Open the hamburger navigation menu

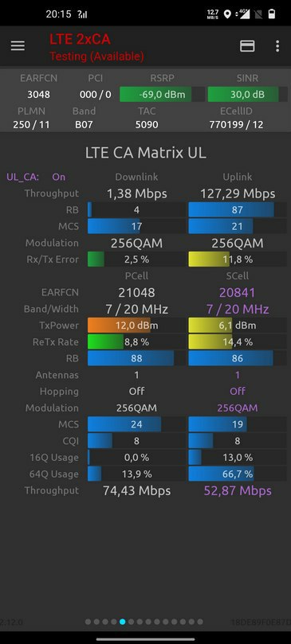coord(18,46)
